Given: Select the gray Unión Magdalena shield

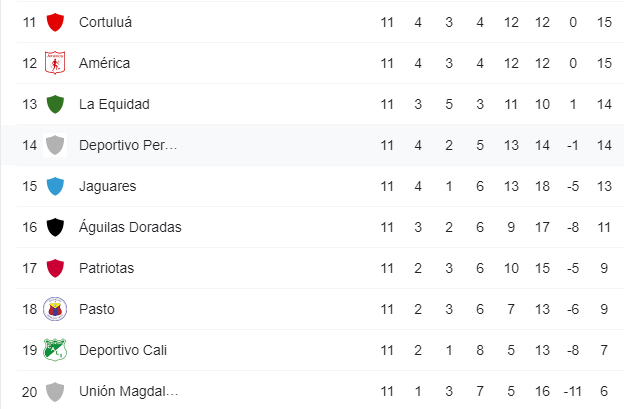Looking at the screenshot, I should tap(55, 392).
